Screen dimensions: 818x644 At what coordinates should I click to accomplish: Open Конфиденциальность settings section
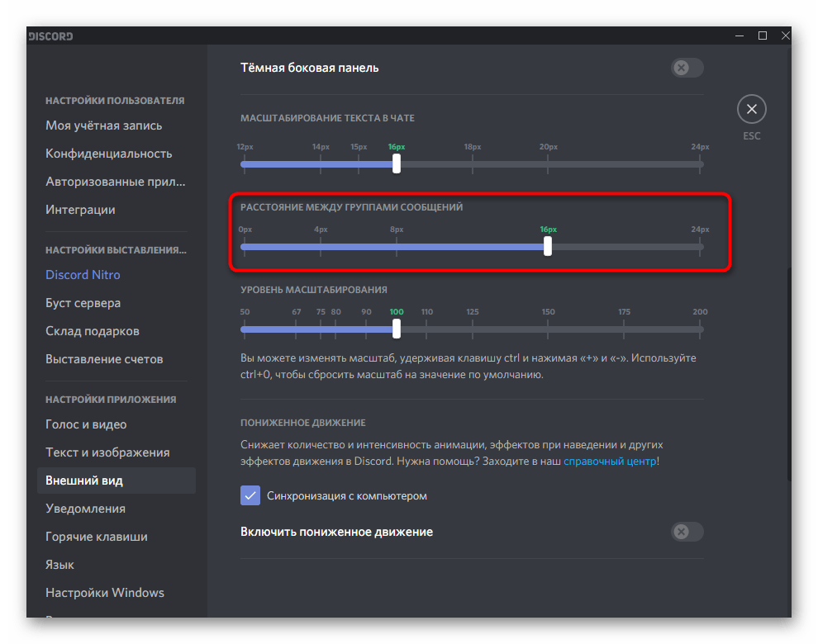(x=108, y=154)
